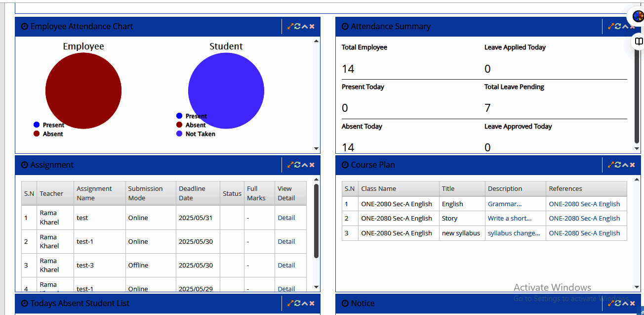Viewport: 644px width, 315px height.
Task: Click clock icon beside Notice title
Action: click(x=345, y=304)
